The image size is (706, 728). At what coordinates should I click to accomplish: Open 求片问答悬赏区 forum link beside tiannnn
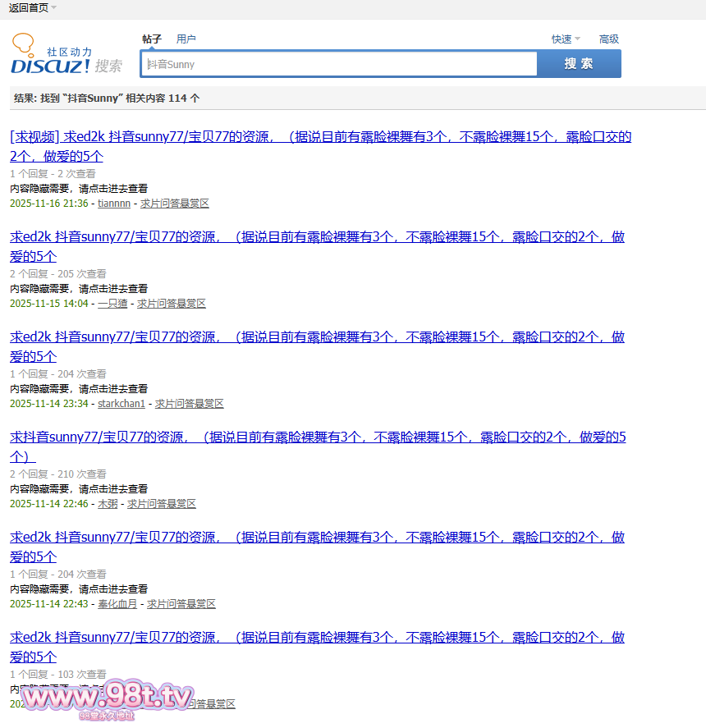[175, 204]
